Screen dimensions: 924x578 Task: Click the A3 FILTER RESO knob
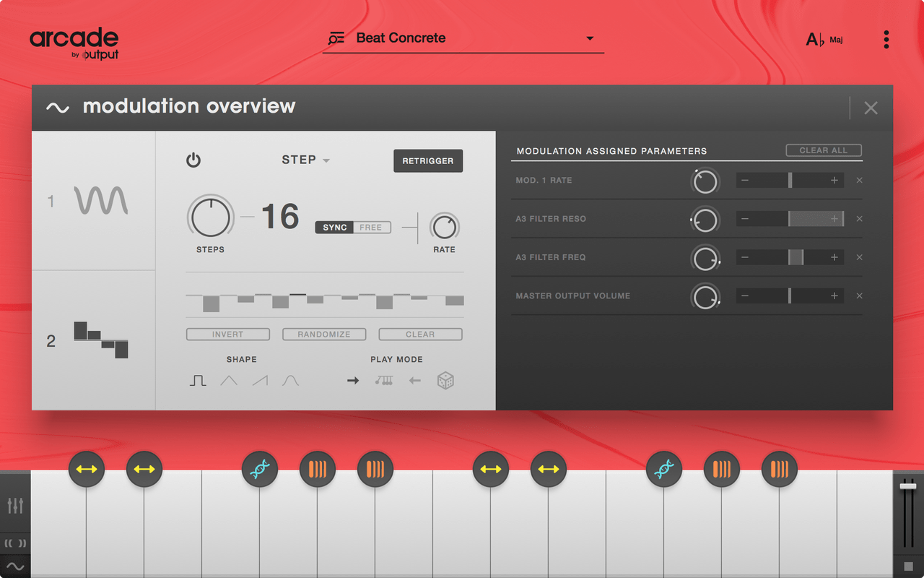[705, 219]
